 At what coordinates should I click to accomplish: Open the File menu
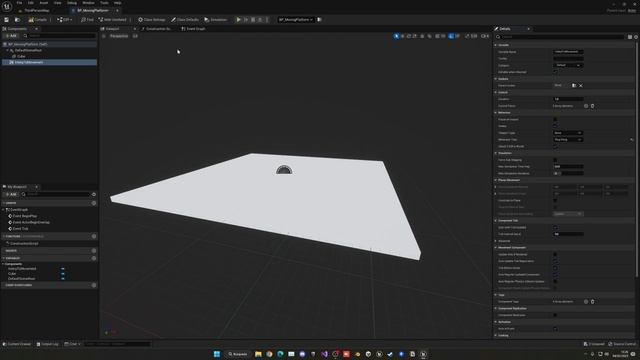coord(19,3)
